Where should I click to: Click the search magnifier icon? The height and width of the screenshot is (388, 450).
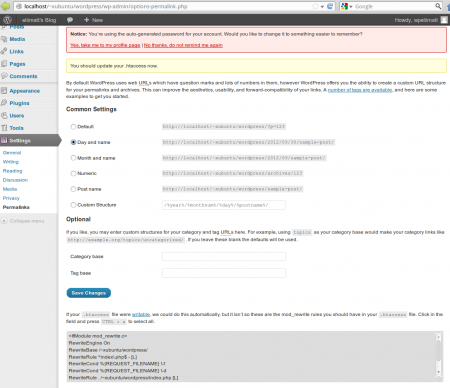tap(438, 6)
